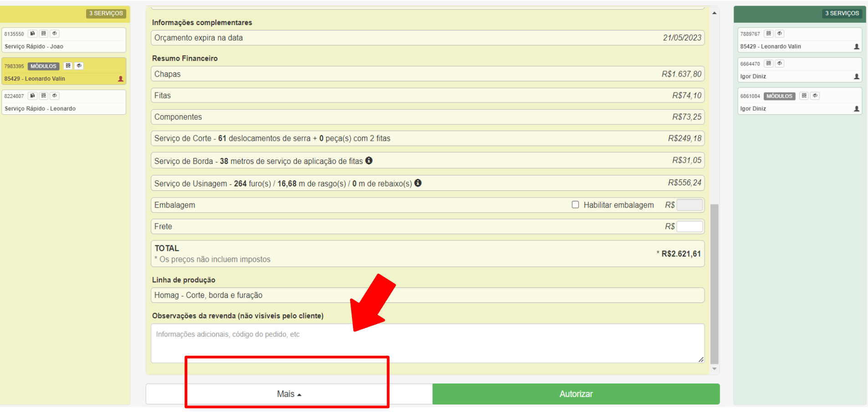Click the 3 SERVIÇOS badge in the green column
The height and width of the screenshot is (414, 868).
(842, 13)
